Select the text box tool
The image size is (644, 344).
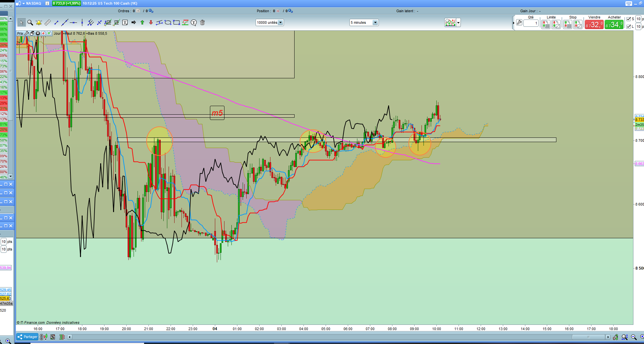click(125, 22)
